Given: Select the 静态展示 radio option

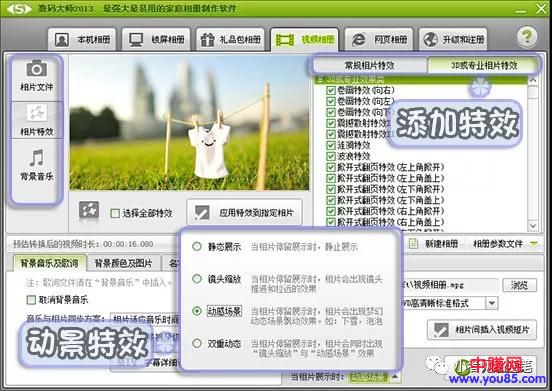Looking at the screenshot, I should pyautogui.click(x=197, y=246).
